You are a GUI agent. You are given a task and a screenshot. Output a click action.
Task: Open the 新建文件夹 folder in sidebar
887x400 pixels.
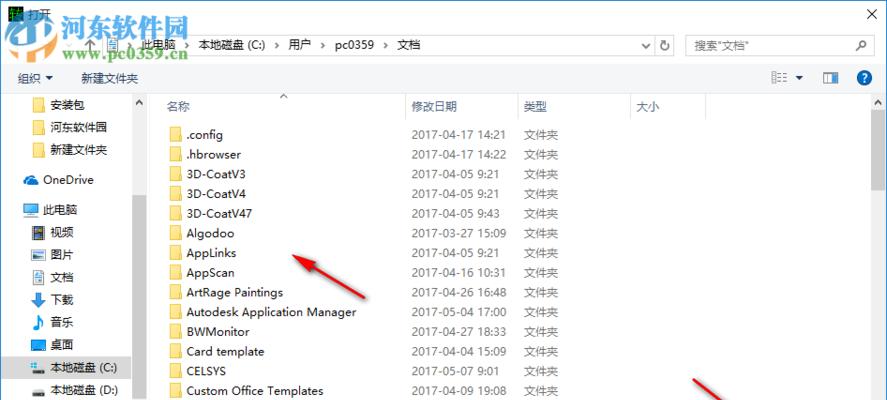pos(70,150)
